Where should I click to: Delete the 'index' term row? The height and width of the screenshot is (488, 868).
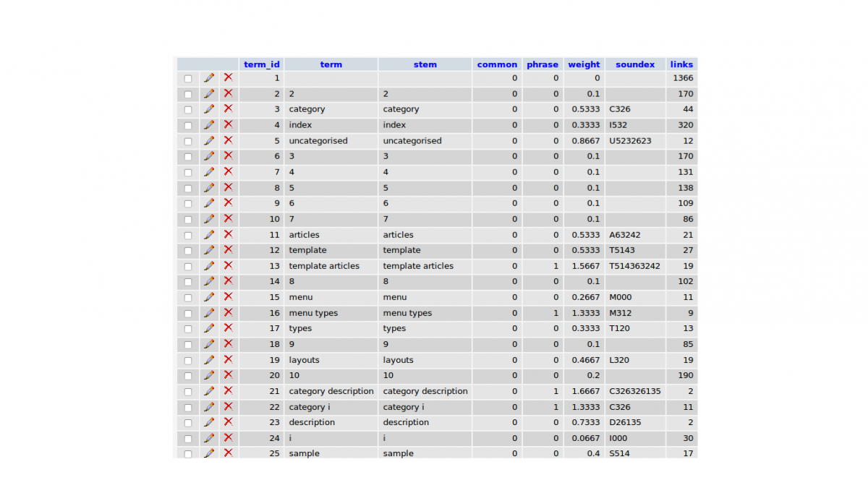228,124
